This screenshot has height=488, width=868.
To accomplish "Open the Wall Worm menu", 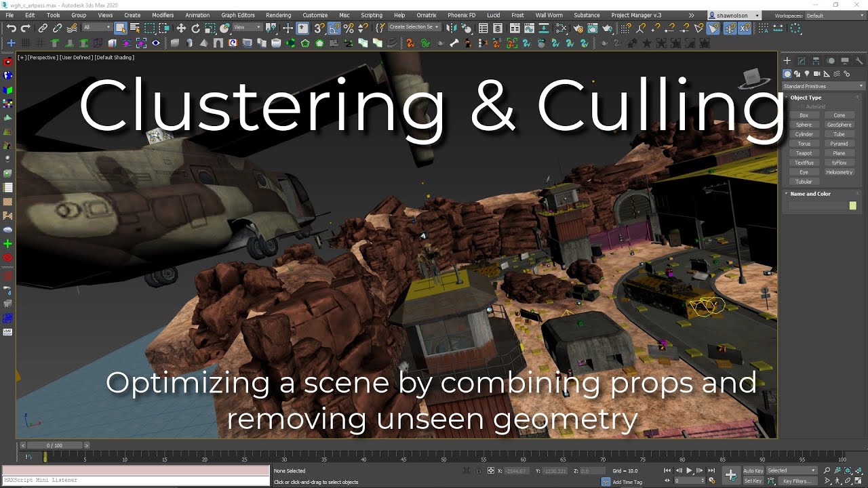I will pos(549,15).
